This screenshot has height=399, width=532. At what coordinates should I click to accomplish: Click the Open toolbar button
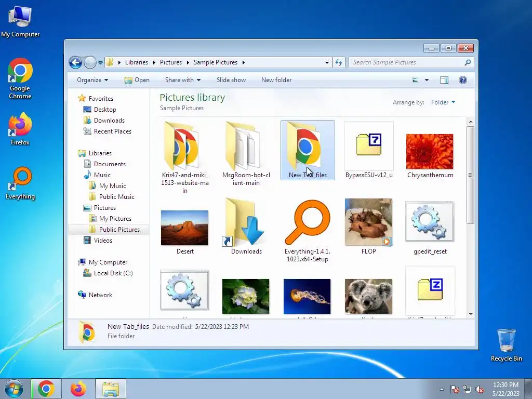coord(137,80)
